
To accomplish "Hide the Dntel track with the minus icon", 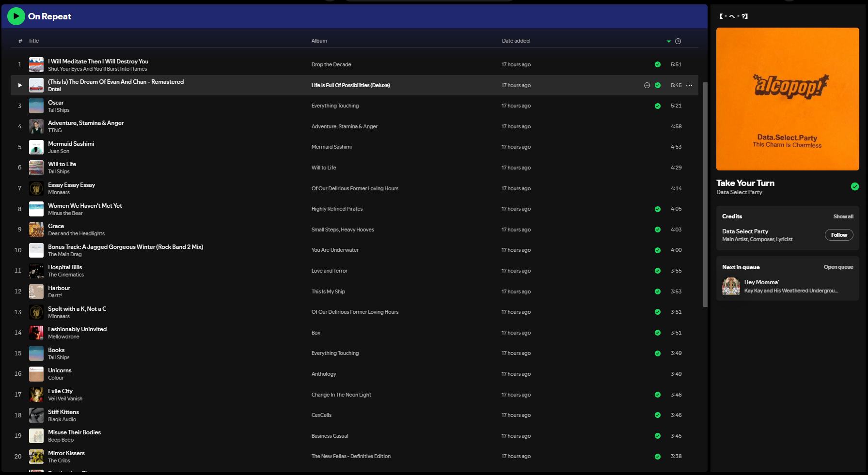I will (647, 85).
